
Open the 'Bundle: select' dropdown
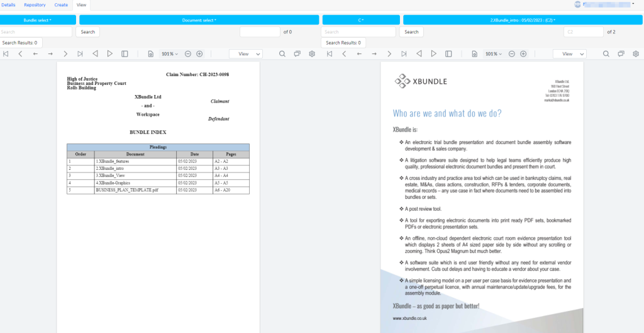(x=38, y=20)
